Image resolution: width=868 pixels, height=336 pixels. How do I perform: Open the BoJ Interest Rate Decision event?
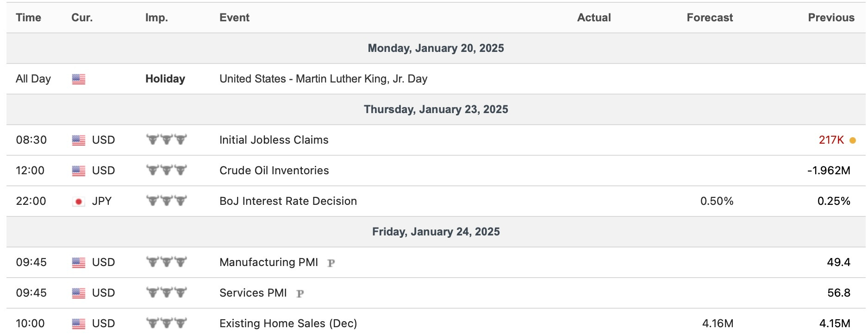pos(288,201)
